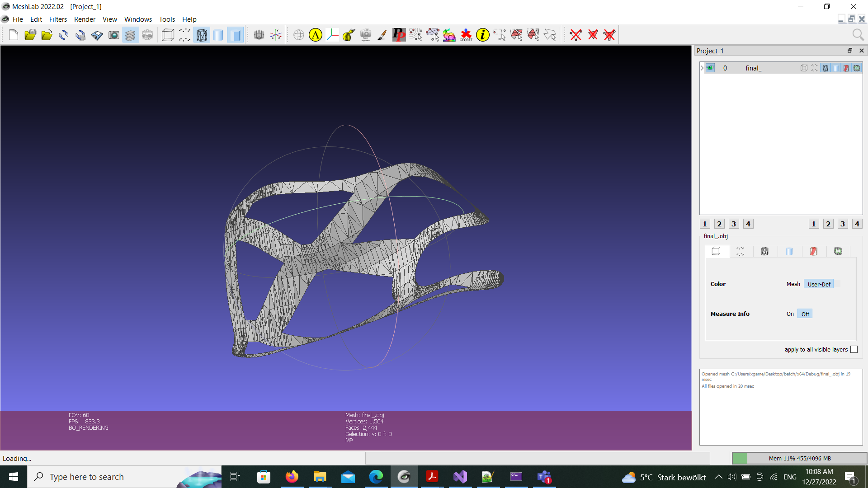Take a snapshot with camera icon
This screenshot has width=868, height=488.
coord(114,35)
